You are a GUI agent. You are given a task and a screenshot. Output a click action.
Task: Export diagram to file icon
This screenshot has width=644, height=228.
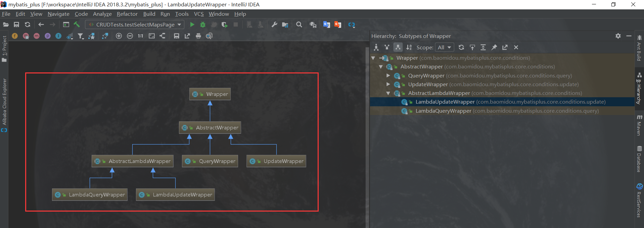[187, 36]
